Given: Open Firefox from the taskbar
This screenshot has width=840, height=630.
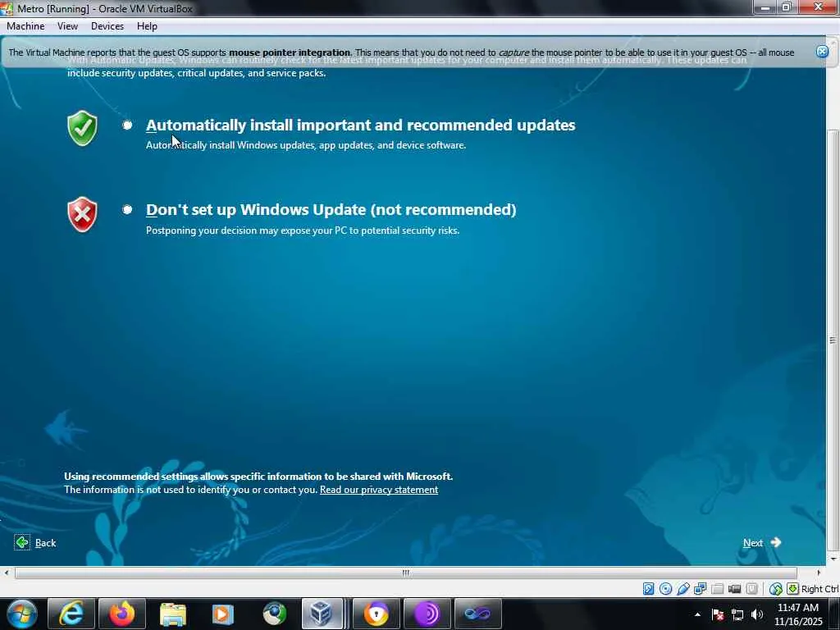Looking at the screenshot, I should coord(122,614).
